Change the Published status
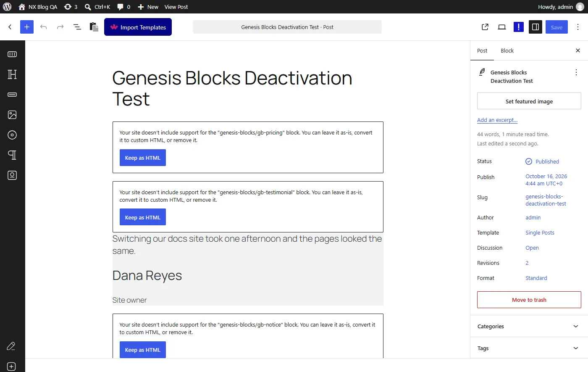Screen dimensions: 588x372 point(542,161)
